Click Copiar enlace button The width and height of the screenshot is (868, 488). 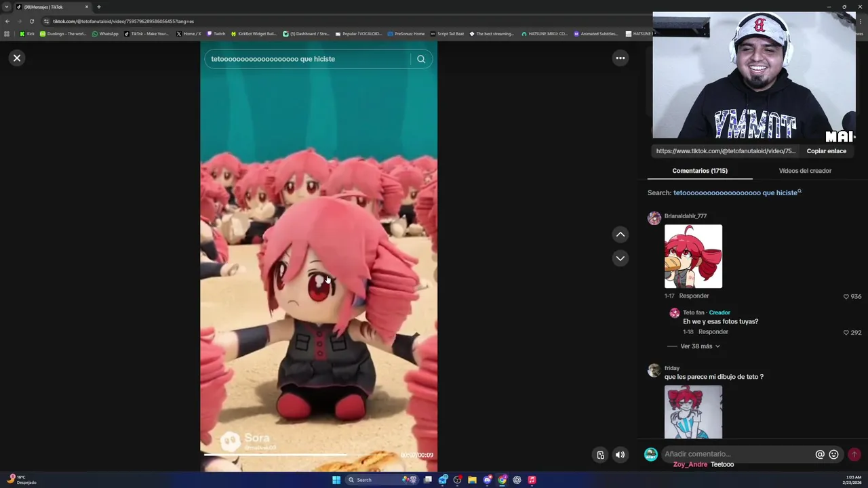coord(826,151)
